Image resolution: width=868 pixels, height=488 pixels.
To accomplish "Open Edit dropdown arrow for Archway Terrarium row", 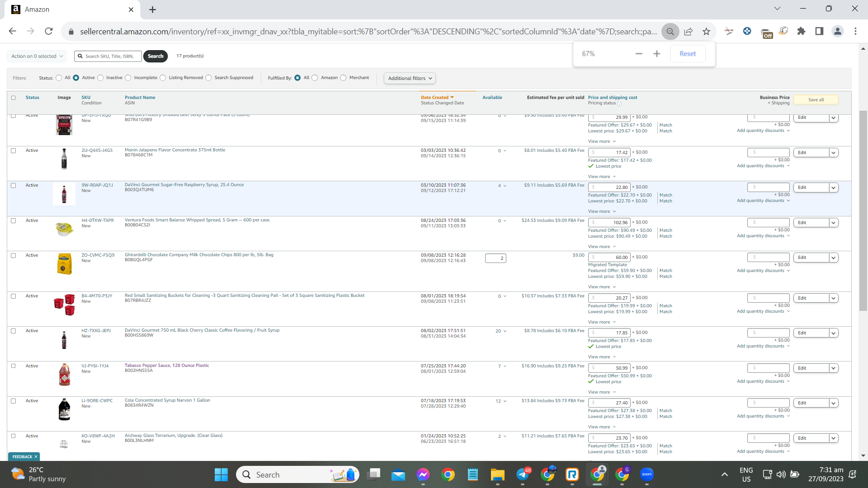I will [x=834, y=438].
